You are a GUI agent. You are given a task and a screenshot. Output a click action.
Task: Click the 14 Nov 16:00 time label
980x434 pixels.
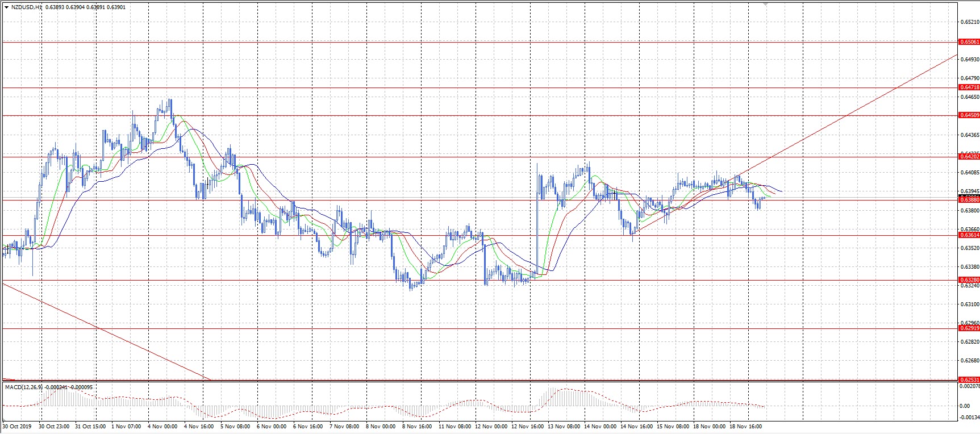tap(636, 426)
